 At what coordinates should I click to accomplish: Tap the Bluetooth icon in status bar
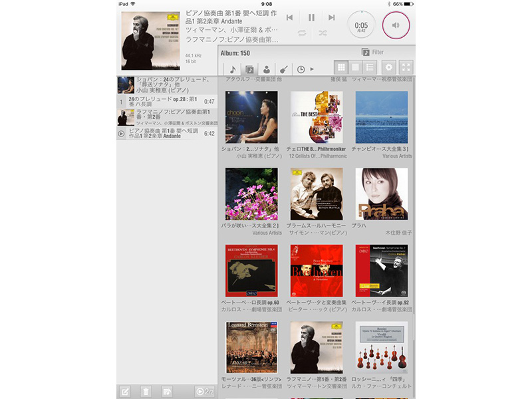pos(389,4)
